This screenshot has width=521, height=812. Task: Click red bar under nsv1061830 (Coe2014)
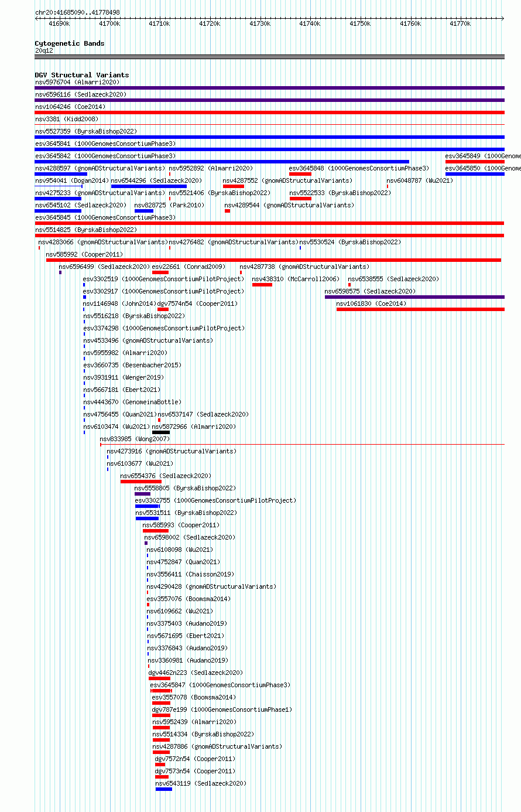pyautogui.click(x=420, y=309)
